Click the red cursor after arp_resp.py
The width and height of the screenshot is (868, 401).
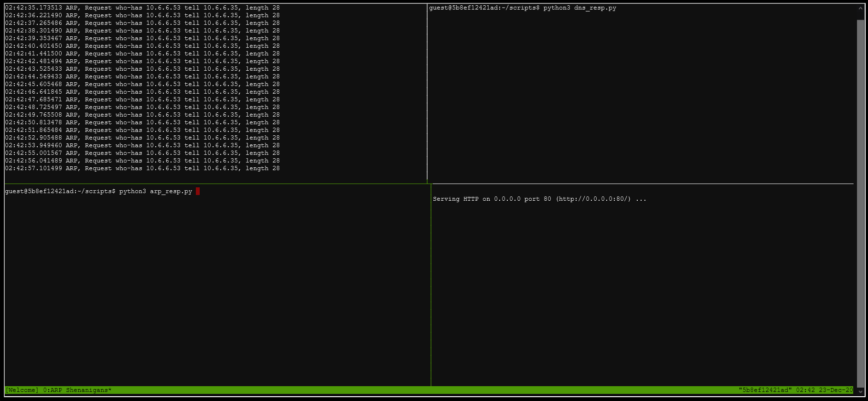click(198, 191)
